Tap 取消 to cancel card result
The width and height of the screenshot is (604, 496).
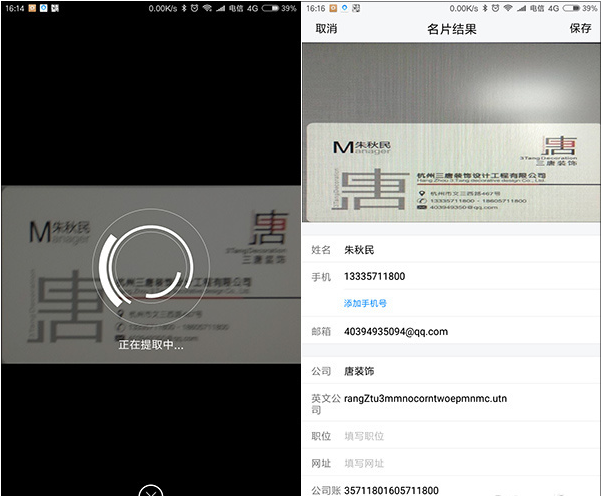[x=326, y=28]
